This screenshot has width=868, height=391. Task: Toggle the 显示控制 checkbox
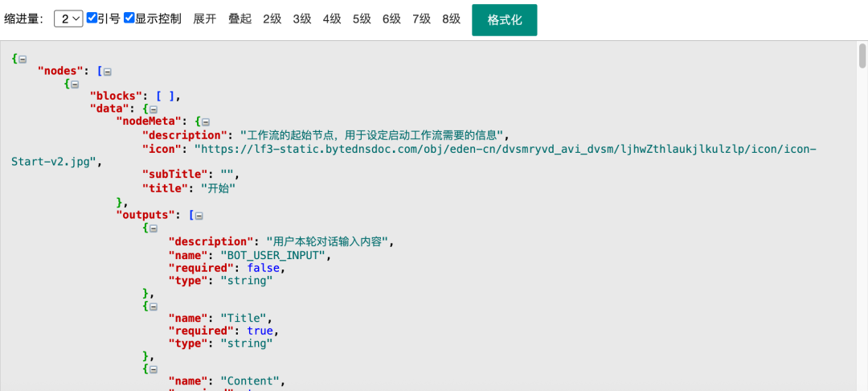(x=129, y=18)
